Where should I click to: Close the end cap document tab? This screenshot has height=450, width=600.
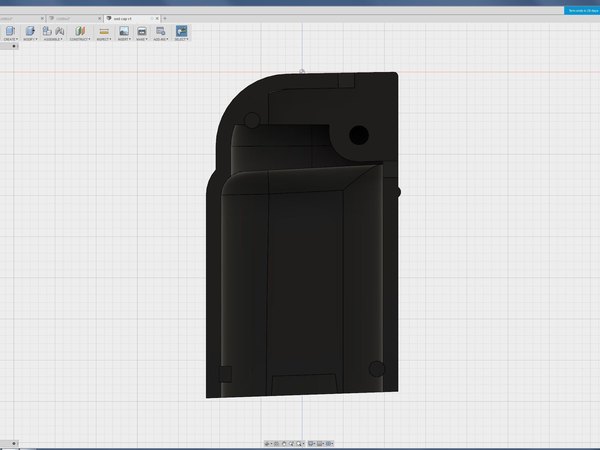(157, 18)
